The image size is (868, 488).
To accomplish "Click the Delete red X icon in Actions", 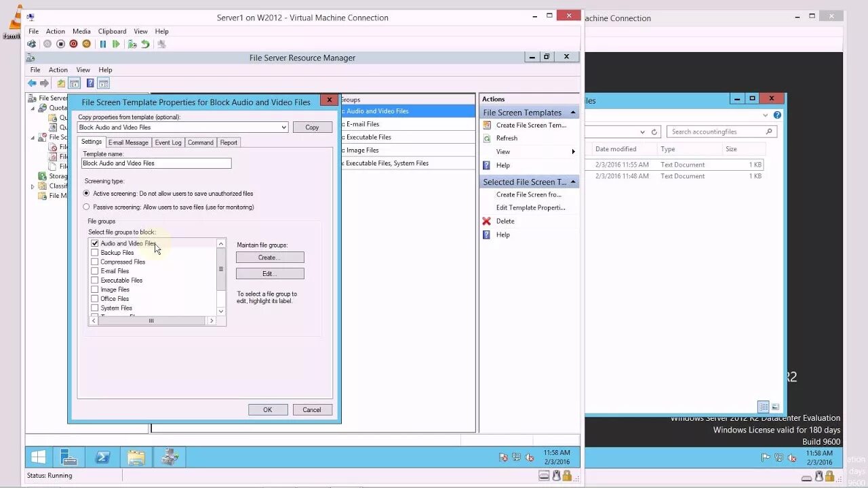I will [x=486, y=221].
